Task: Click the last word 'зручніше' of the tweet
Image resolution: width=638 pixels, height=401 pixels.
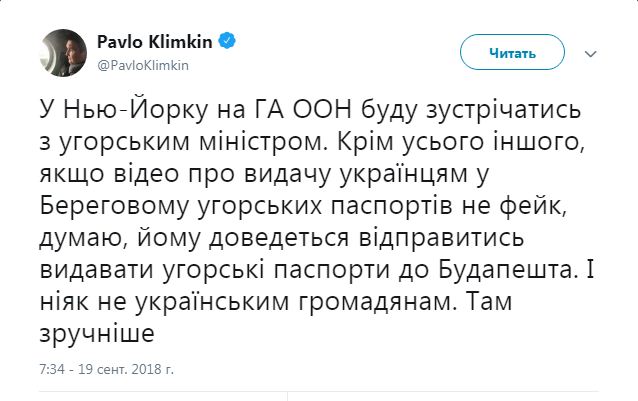Action: [x=97, y=334]
